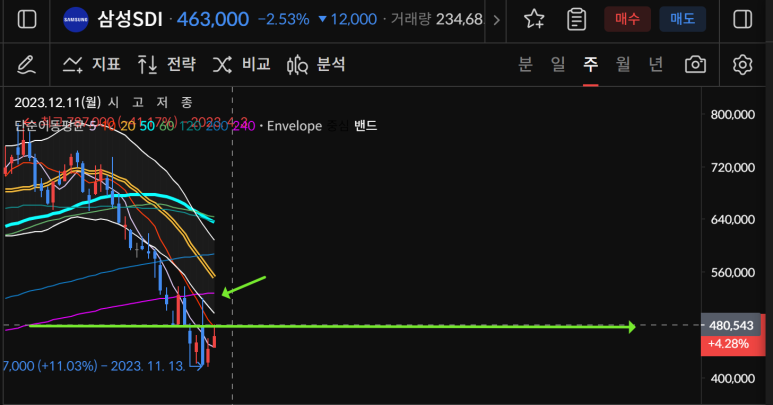The width and height of the screenshot is (773, 405).
Task: Click the 400,000 price axis label
Action: [x=733, y=378]
